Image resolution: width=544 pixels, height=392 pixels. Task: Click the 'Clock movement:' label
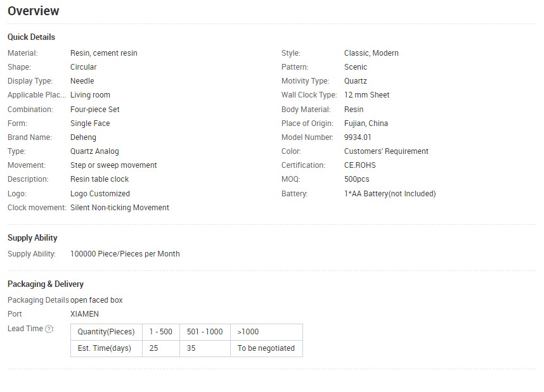[37, 208]
